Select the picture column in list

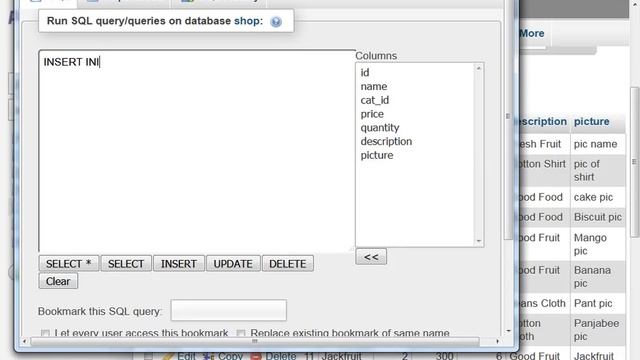[x=377, y=156]
